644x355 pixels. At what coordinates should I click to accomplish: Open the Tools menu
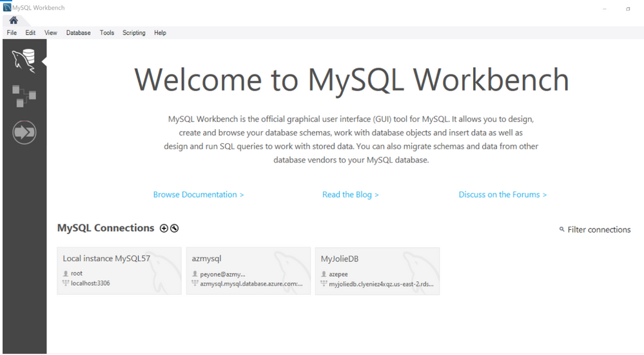pyautogui.click(x=107, y=32)
